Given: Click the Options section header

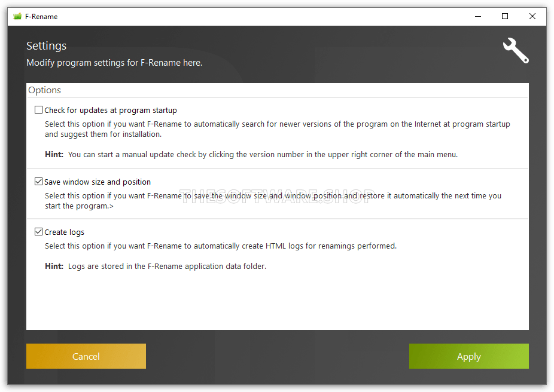Looking at the screenshot, I should coord(44,90).
